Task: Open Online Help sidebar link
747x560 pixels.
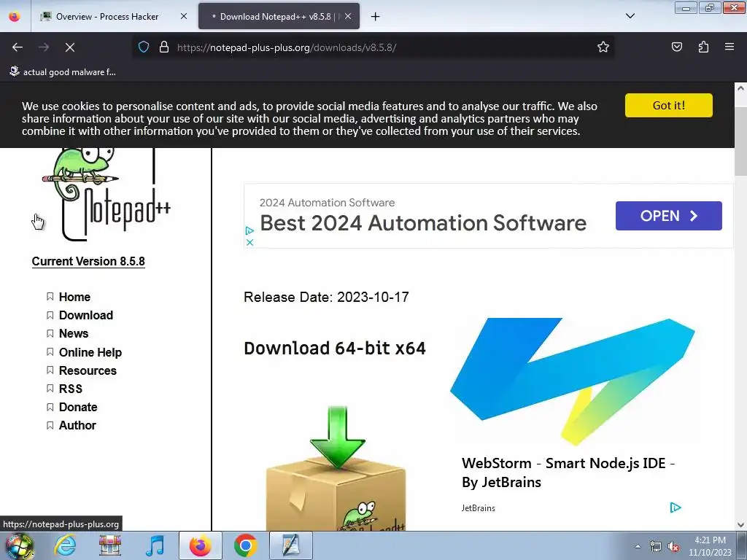Action: click(90, 352)
